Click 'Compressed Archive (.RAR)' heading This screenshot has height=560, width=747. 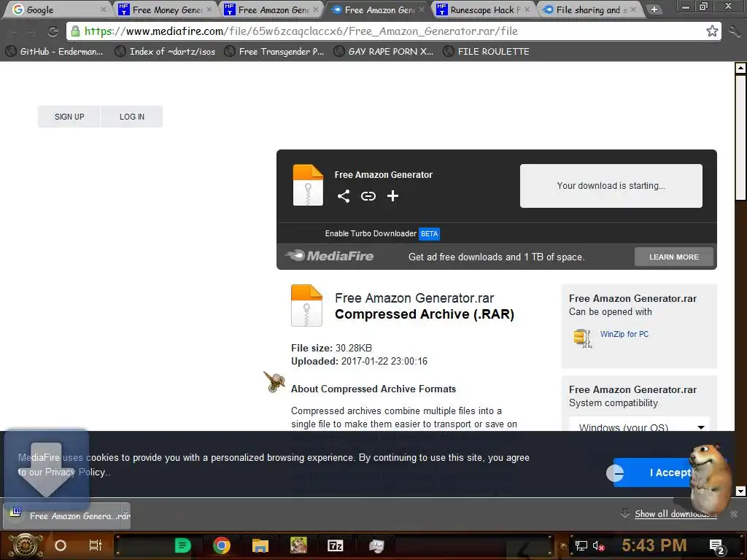click(425, 314)
